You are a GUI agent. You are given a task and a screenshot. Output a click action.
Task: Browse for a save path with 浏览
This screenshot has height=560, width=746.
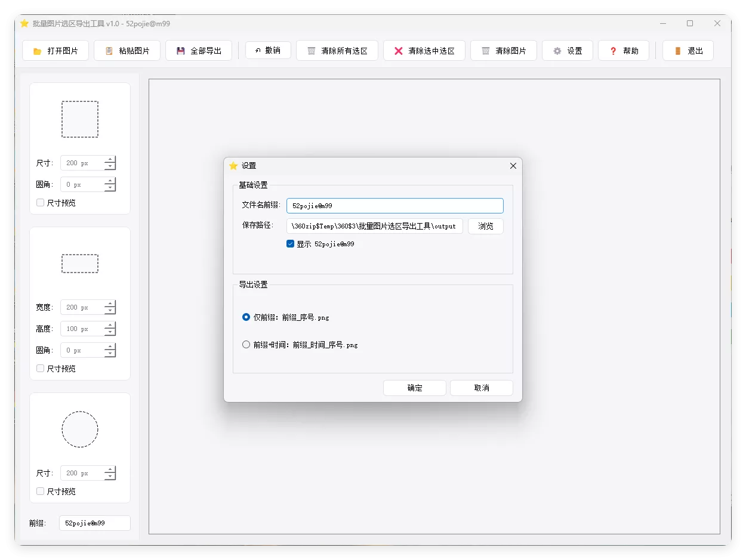click(486, 226)
